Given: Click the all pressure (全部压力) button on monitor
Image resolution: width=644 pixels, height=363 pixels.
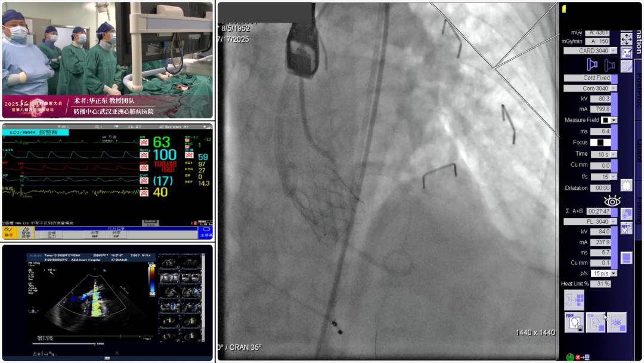Looking at the screenshot, I should 52,234.
